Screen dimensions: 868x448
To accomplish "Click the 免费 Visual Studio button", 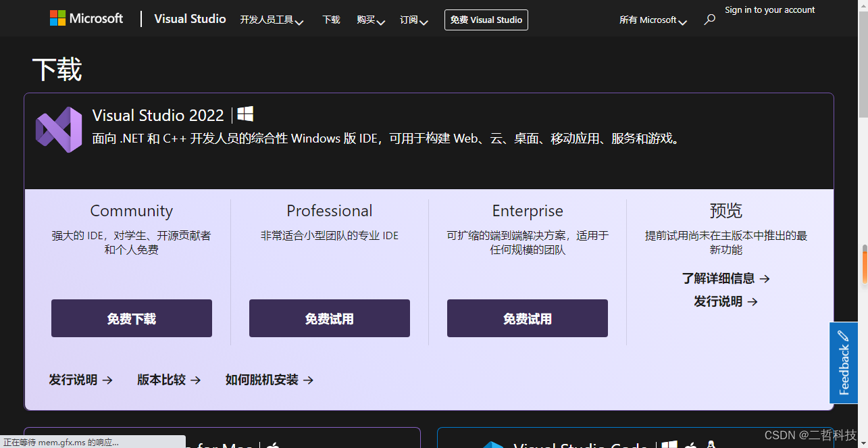I will point(486,20).
